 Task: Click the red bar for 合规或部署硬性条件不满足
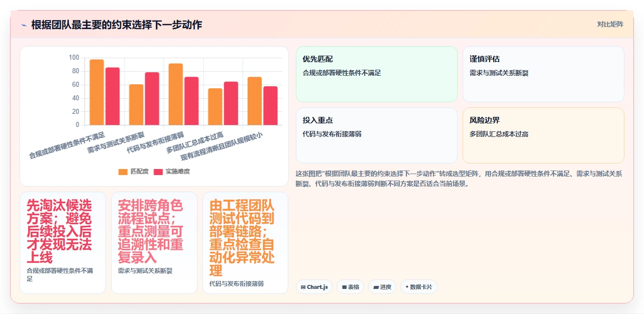pyautogui.click(x=113, y=96)
